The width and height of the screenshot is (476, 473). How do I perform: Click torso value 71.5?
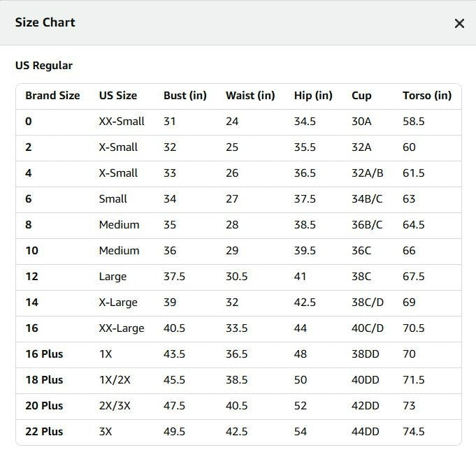414,380
